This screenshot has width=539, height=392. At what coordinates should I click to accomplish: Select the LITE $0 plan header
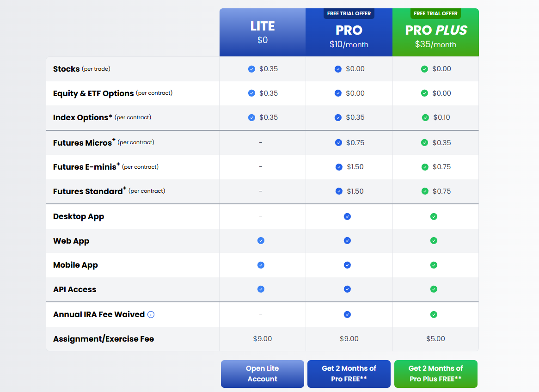click(262, 32)
